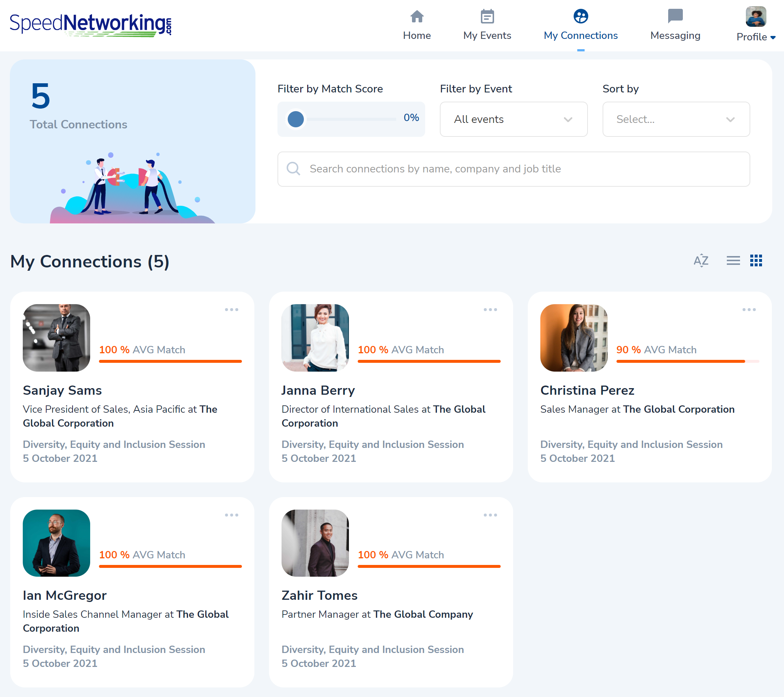Switch to list view layout
Screen dimensions: 784x697
(733, 260)
